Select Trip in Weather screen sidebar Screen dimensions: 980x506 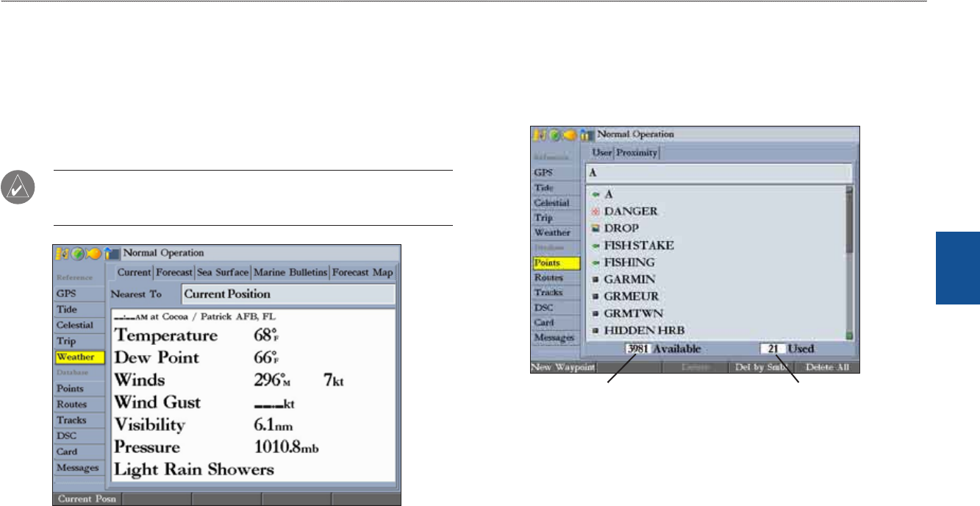[79, 341]
